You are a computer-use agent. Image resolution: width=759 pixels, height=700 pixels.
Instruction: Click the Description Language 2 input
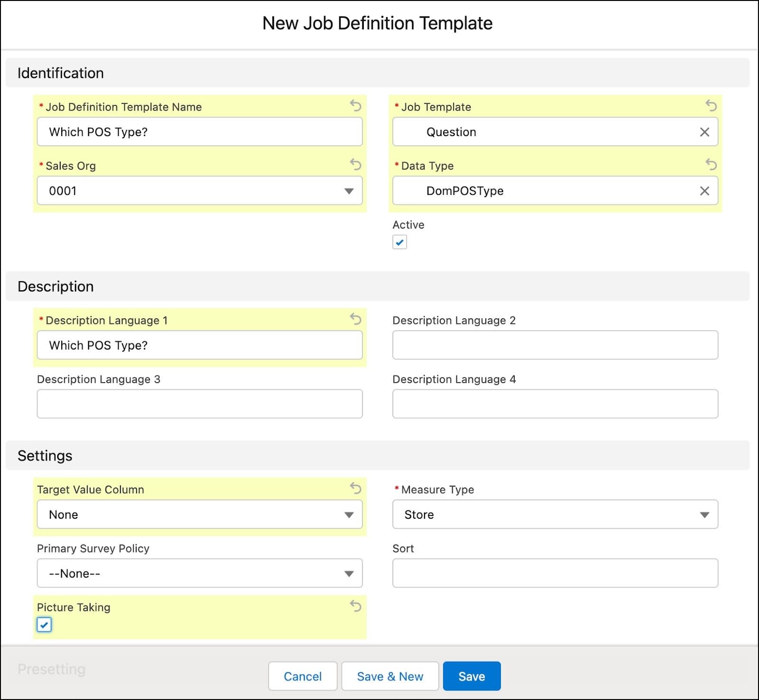click(x=555, y=345)
